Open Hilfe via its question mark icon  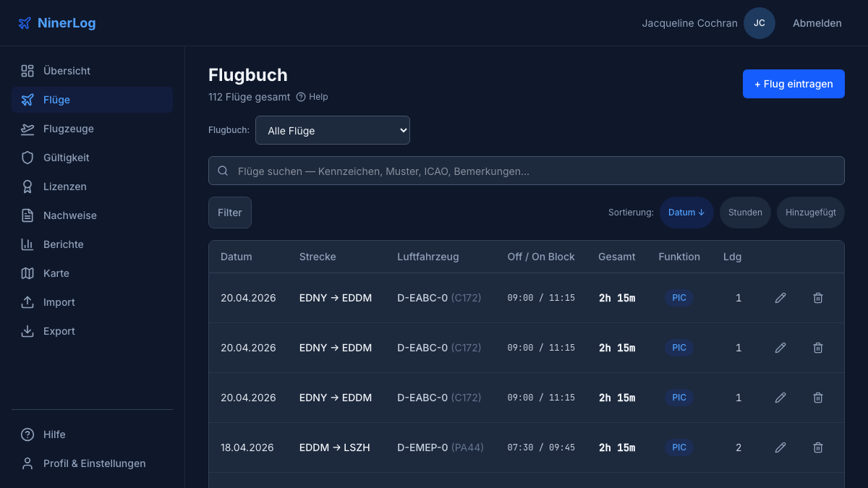pos(27,435)
